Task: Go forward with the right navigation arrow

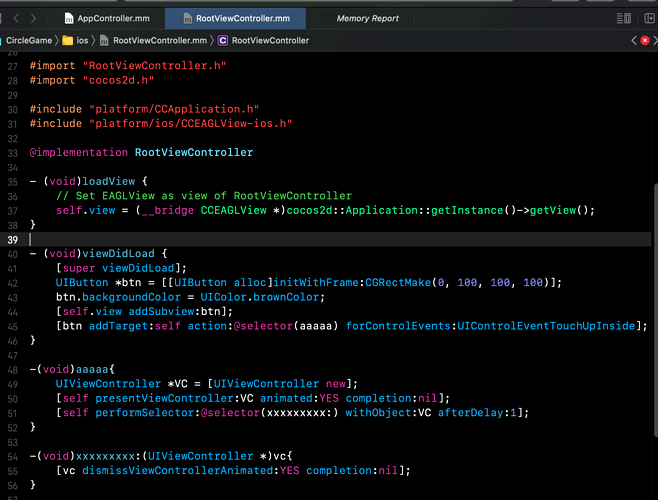Action: 33,18
